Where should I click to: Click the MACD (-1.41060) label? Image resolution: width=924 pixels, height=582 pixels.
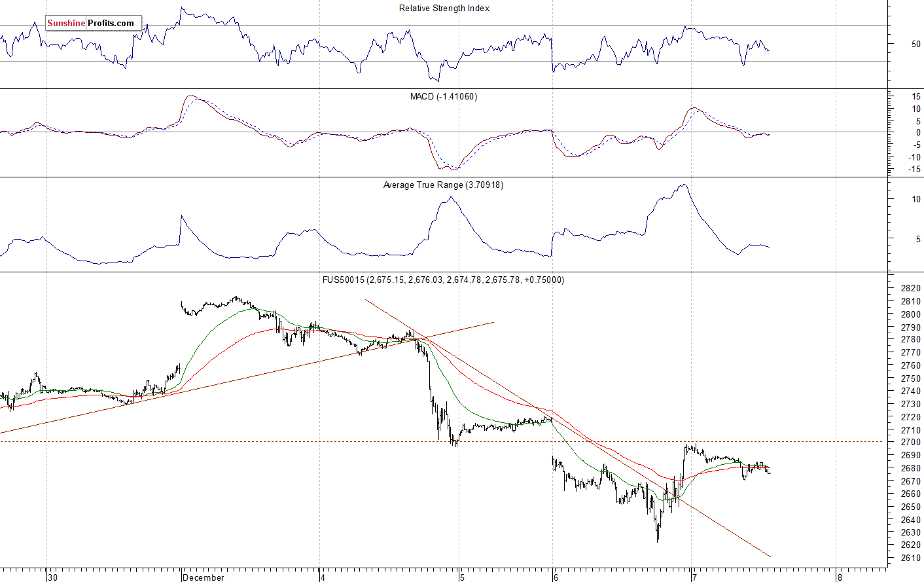(444, 97)
